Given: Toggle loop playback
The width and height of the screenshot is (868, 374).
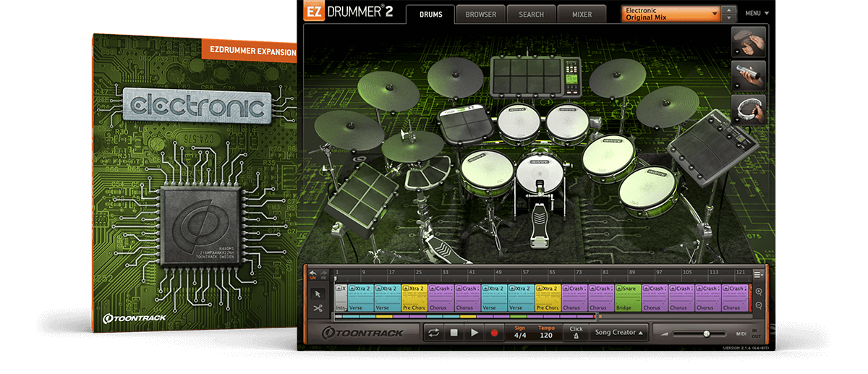Looking at the screenshot, I should click(x=434, y=333).
